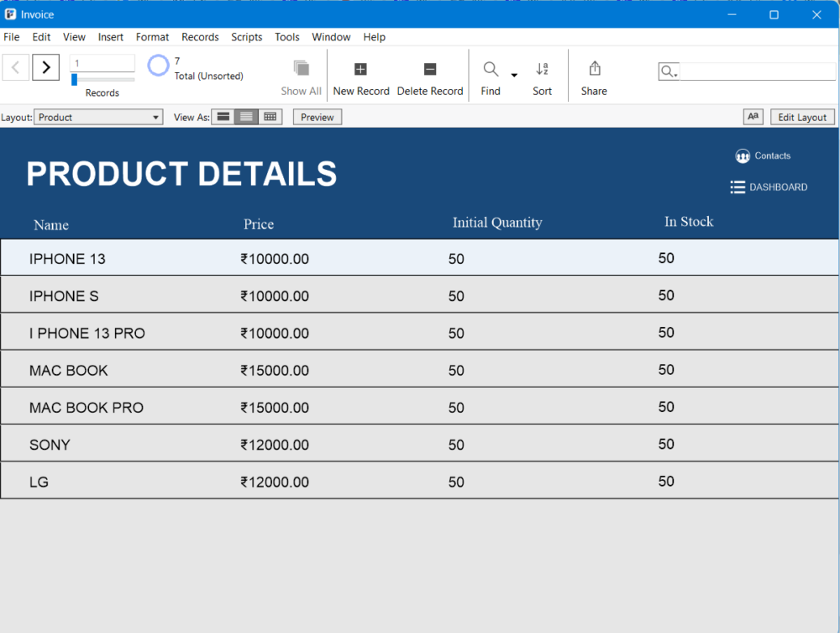Select the MAC BOOK PRO name field
This screenshot has width=840, height=633.
[87, 408]
